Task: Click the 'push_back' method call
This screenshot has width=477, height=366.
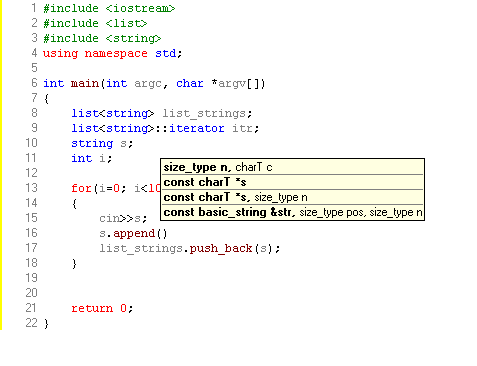Action: tap(221, 249)
